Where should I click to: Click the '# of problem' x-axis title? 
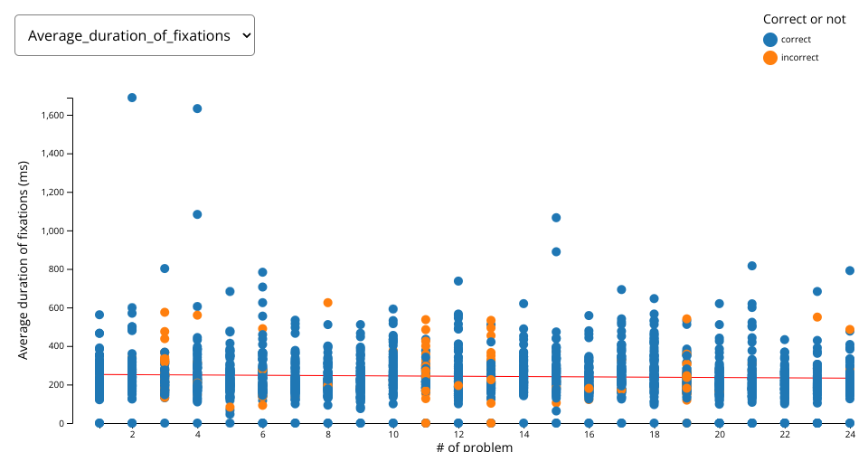coord(475,447)
